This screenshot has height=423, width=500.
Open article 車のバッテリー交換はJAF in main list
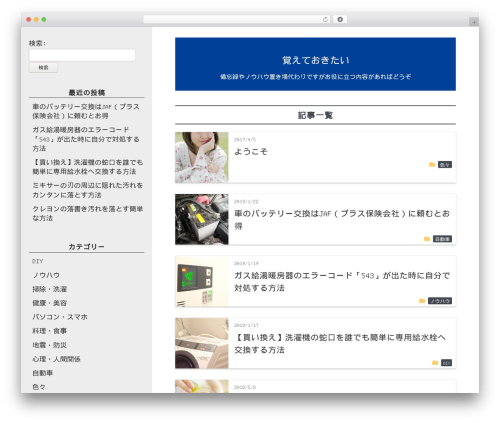pyautogui.click(x=342, y=219)
